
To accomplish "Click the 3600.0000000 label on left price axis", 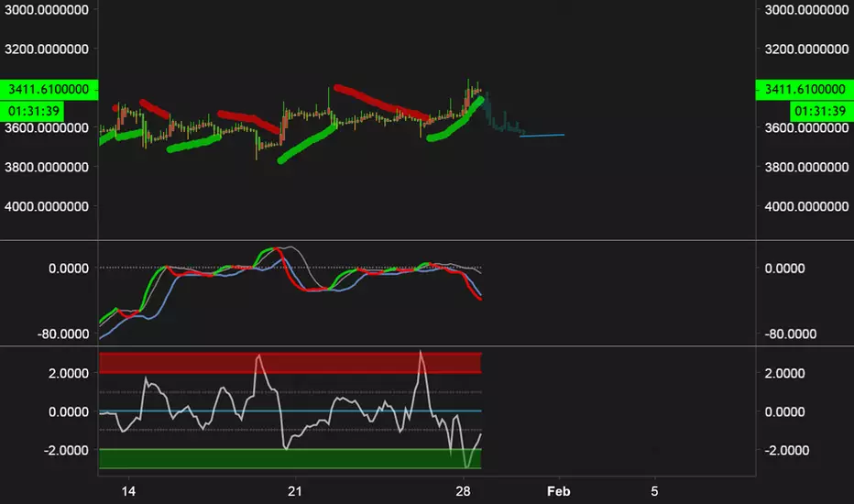I will pyautogui.click(x=47, y=127).
